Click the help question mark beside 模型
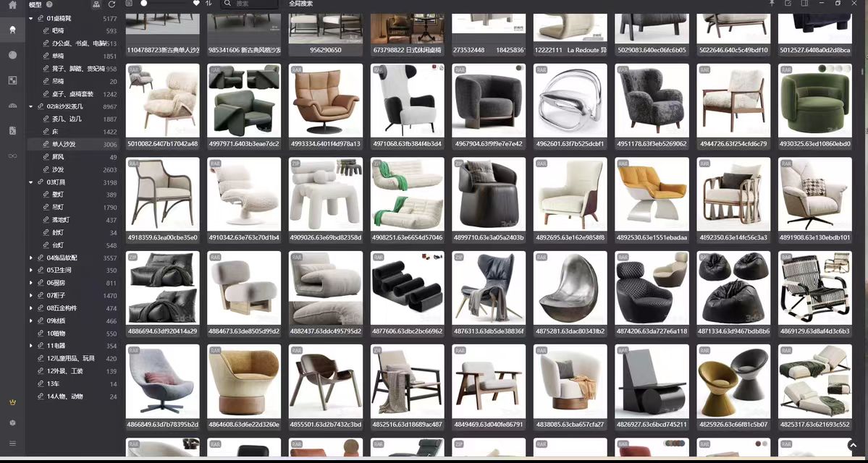 (x=49, y=4)
